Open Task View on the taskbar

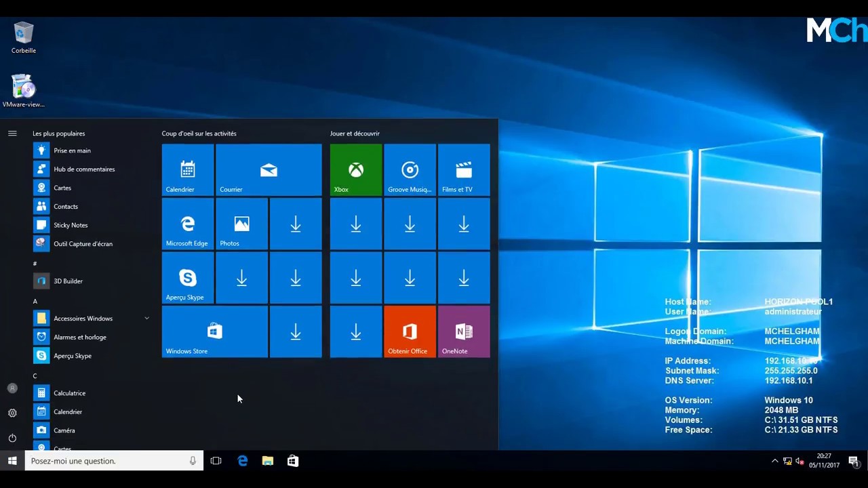(x=216, y=461)
